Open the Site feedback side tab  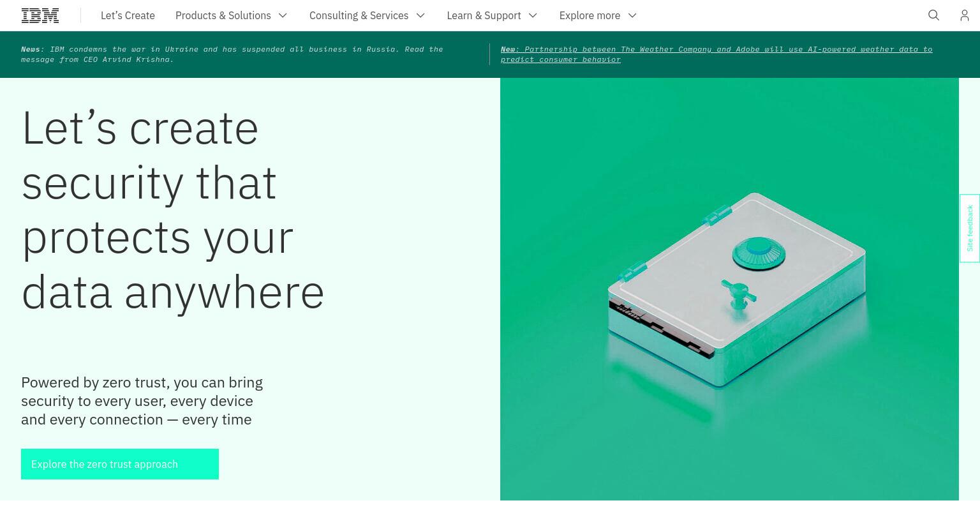[x=970, y=228]
